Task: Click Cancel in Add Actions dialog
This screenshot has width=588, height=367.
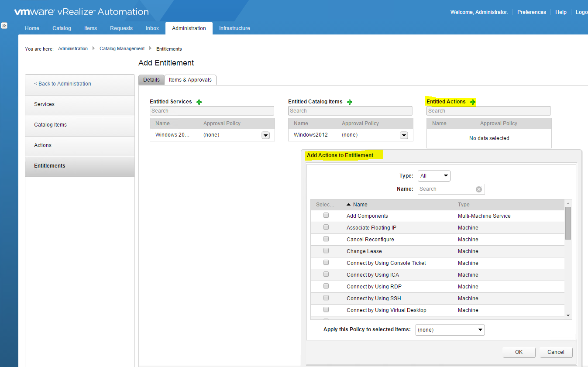Action: 556,352
